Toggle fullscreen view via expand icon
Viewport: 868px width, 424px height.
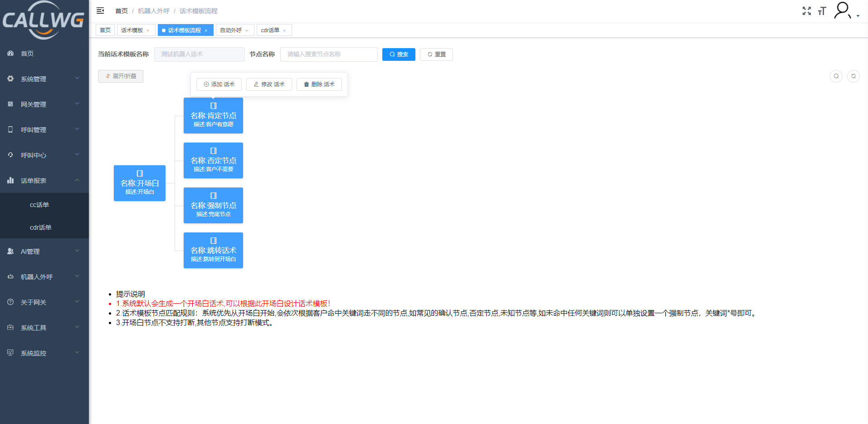coord(807,11)
